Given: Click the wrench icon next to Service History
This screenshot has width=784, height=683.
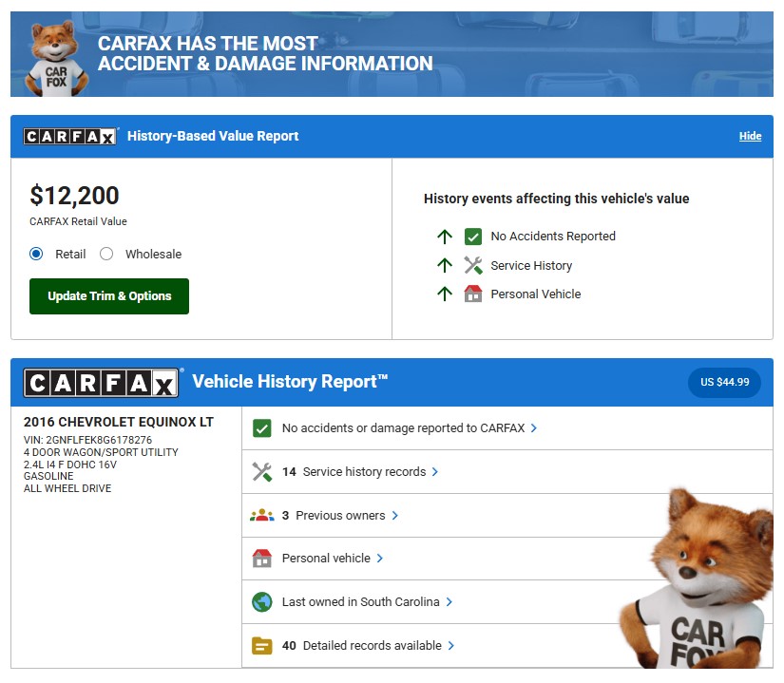Looking at the screenshot, I should (x=473, y=266).
